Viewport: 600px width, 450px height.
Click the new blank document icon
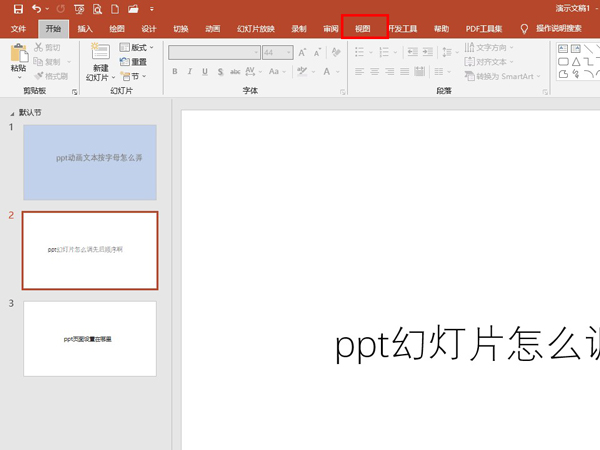tap(114, 9)
